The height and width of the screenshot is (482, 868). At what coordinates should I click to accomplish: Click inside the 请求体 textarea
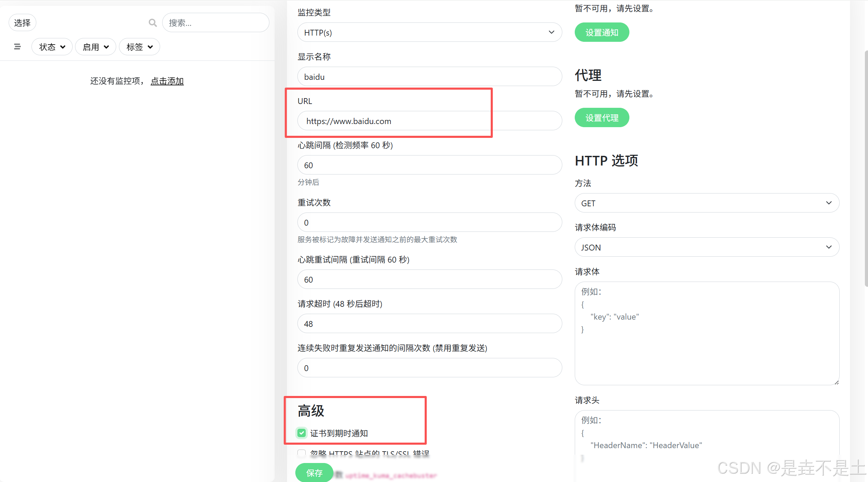[x=707, y=333]
